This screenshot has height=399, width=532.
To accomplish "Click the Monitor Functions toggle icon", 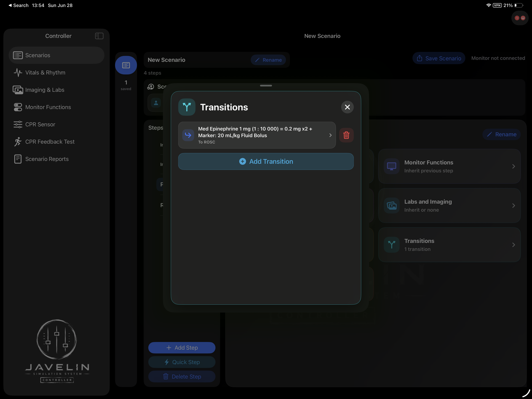I will (x=18, y=107).
